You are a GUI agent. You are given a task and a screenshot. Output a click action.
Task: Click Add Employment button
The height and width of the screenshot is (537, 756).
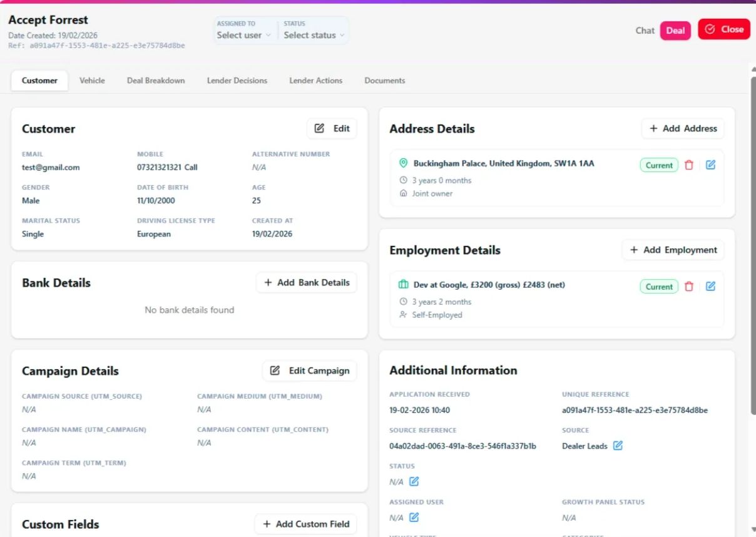click(673, 250)
